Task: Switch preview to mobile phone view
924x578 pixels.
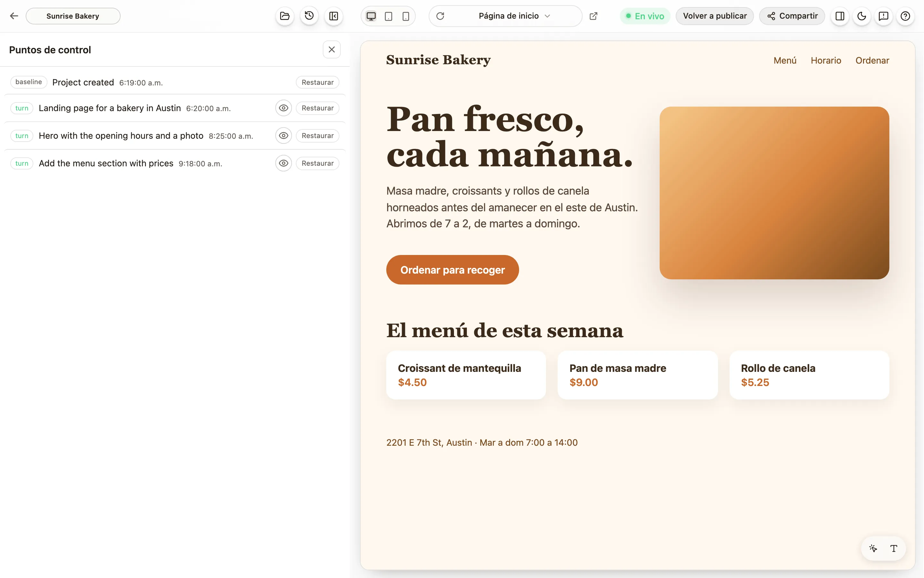Action: (406, 16)
